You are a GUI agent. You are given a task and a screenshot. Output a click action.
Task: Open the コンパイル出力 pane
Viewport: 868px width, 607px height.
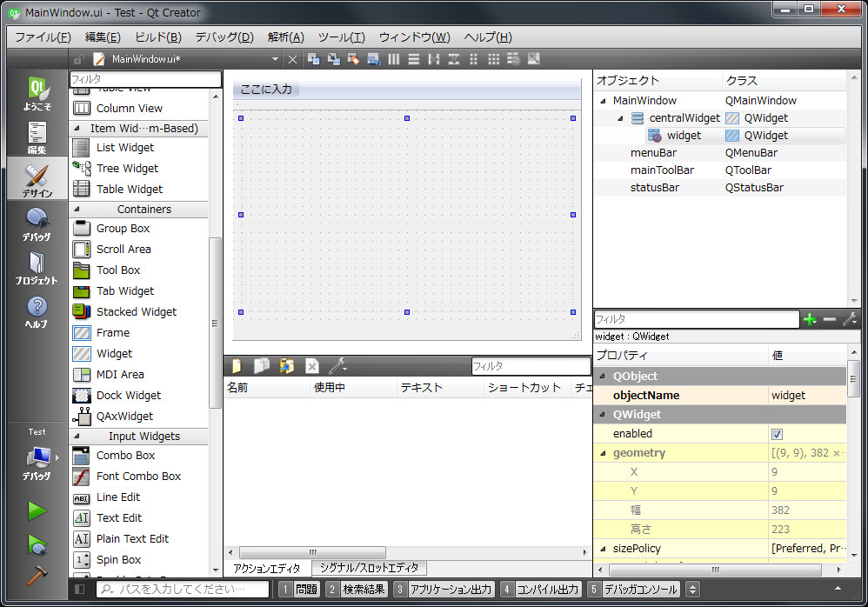pyautogui.click(x=540, y=590)
